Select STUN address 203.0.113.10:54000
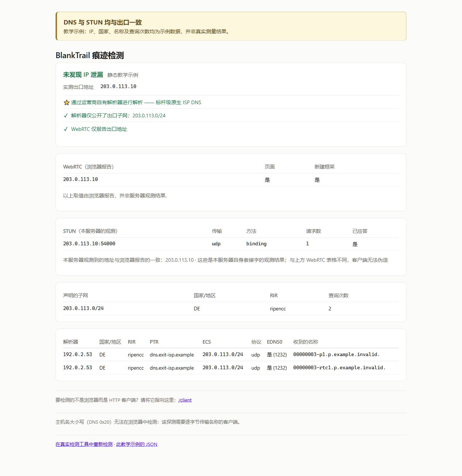This screenshot has height=476, width=462. coord(89,244)
